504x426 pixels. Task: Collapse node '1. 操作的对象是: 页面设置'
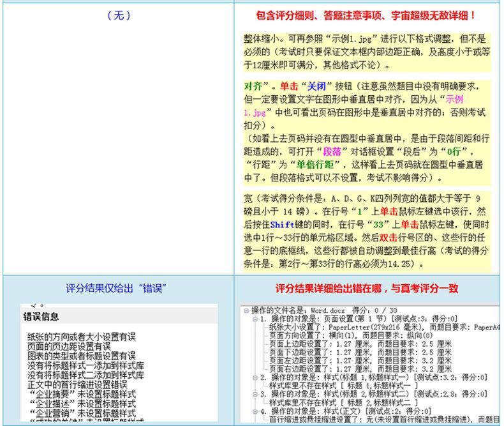[x=255, y=319]
